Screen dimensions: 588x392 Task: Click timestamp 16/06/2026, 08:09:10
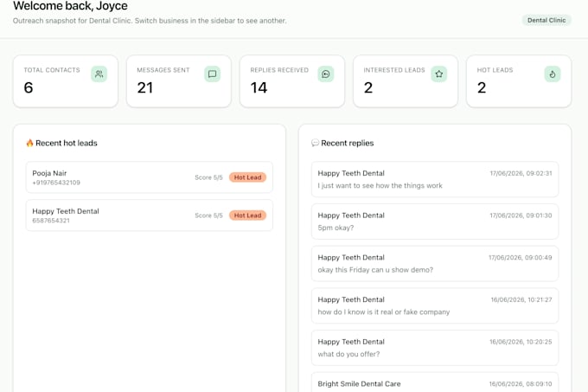[x=521, y=383]
